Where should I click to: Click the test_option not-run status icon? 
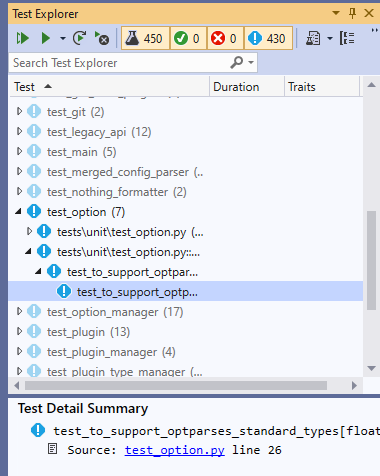34,211
